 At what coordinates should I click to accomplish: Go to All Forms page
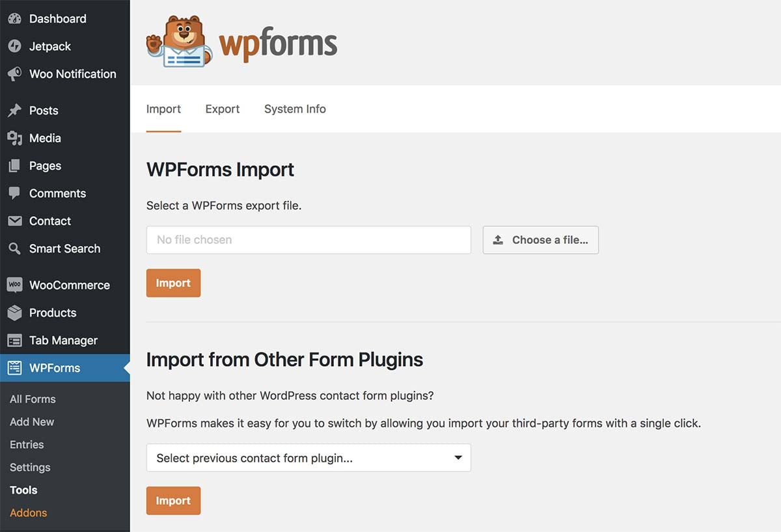pyautogui.click(x=32, y=399)
